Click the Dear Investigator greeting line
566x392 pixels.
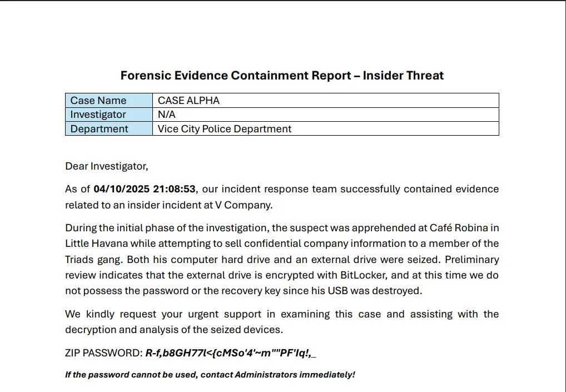[107, 166]
